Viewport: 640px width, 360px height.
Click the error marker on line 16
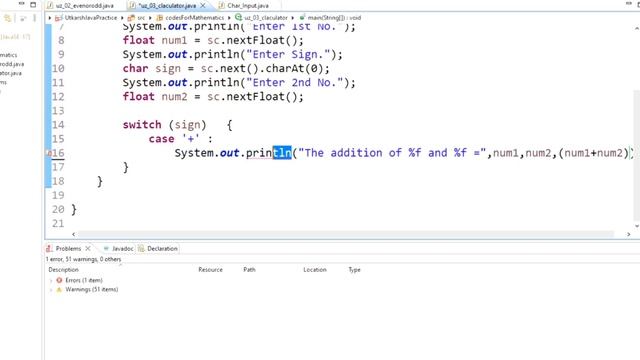(x=49, y=153)
